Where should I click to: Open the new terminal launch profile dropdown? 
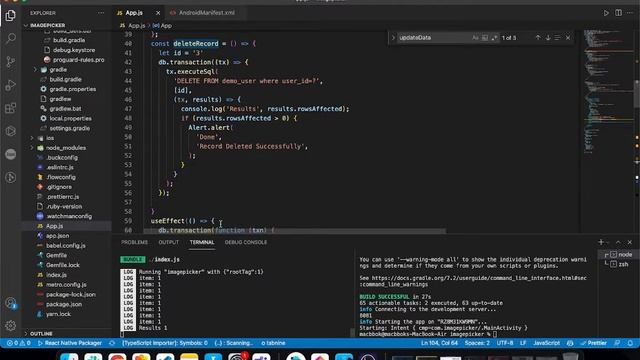607,242
